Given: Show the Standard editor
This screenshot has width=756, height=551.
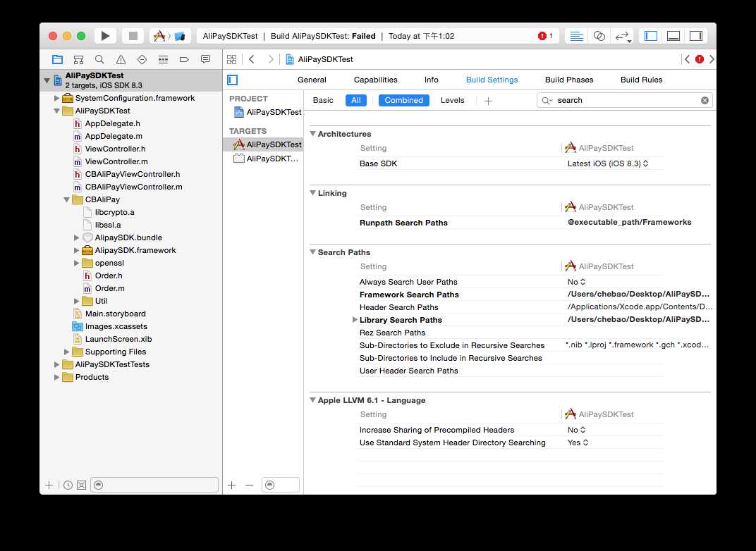Looking at the screenshot, I should click(x=576, y=36).
